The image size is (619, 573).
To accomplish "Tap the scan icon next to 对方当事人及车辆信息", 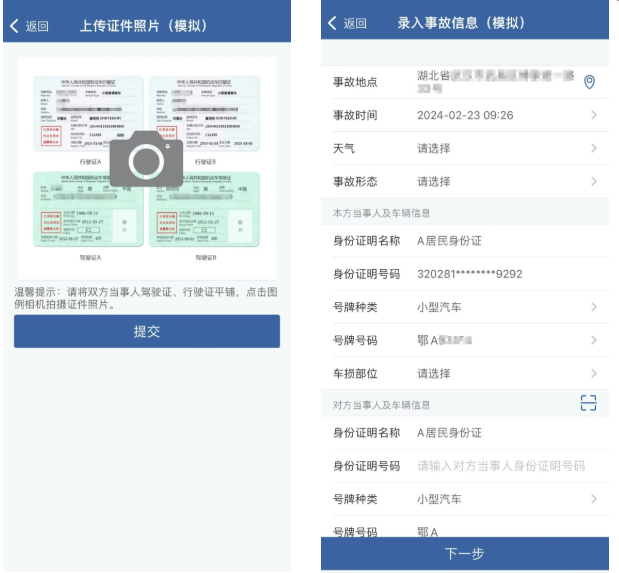I will click(x=588, y=403).
